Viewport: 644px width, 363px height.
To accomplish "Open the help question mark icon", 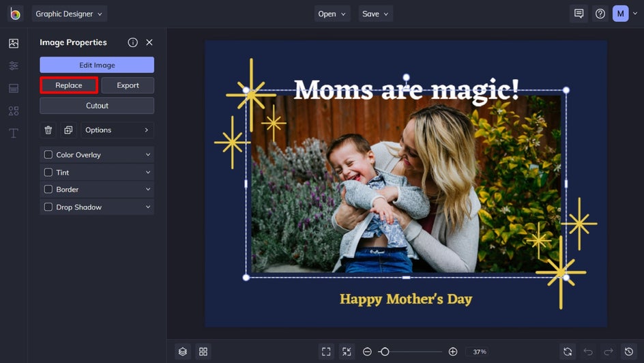I will (x=600, y=14).
